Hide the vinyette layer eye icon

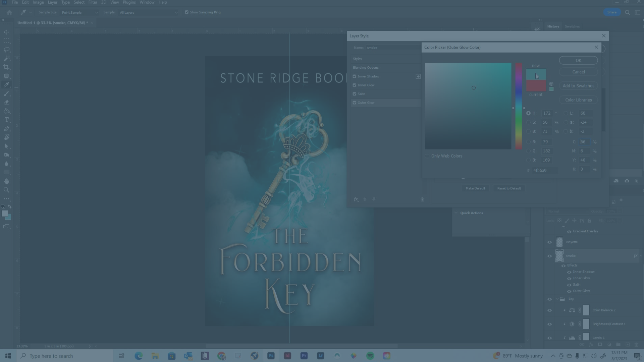[x=549, y=242]
